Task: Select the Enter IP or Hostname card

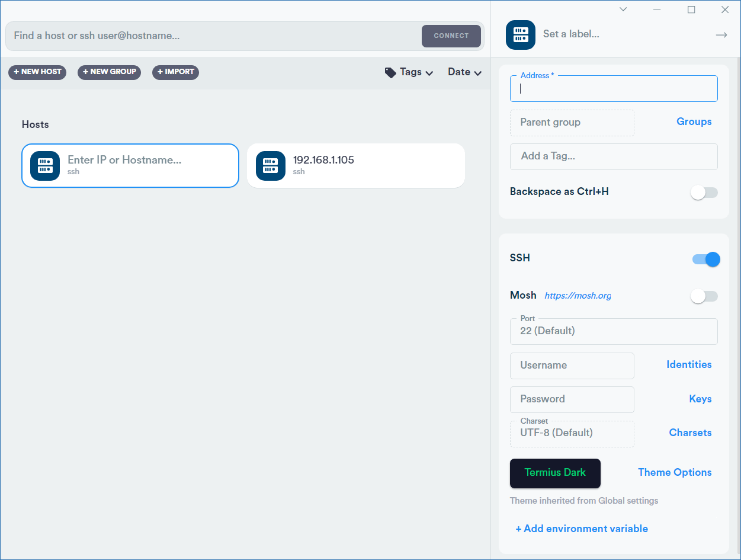Action: pyautogui.click(x=130, y=165)
